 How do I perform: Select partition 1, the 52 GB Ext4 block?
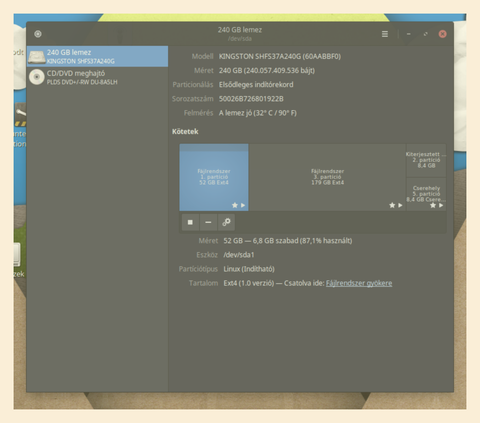[214, 177]
